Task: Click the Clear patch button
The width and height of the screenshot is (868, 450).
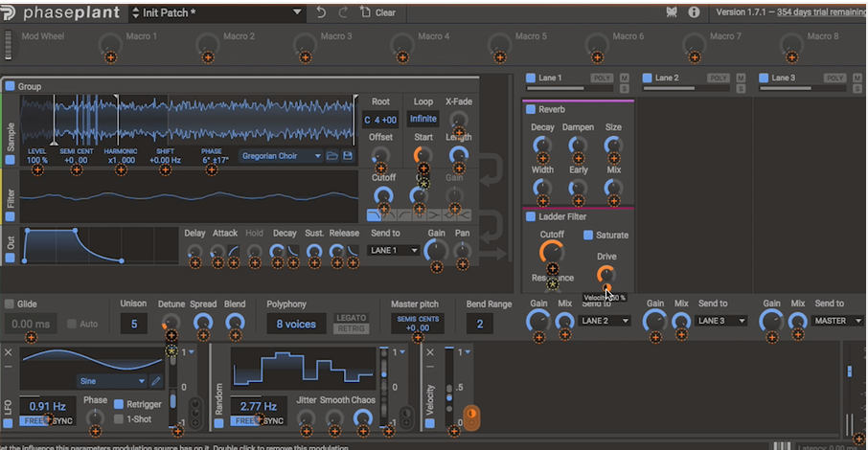Action: point(377,12)
